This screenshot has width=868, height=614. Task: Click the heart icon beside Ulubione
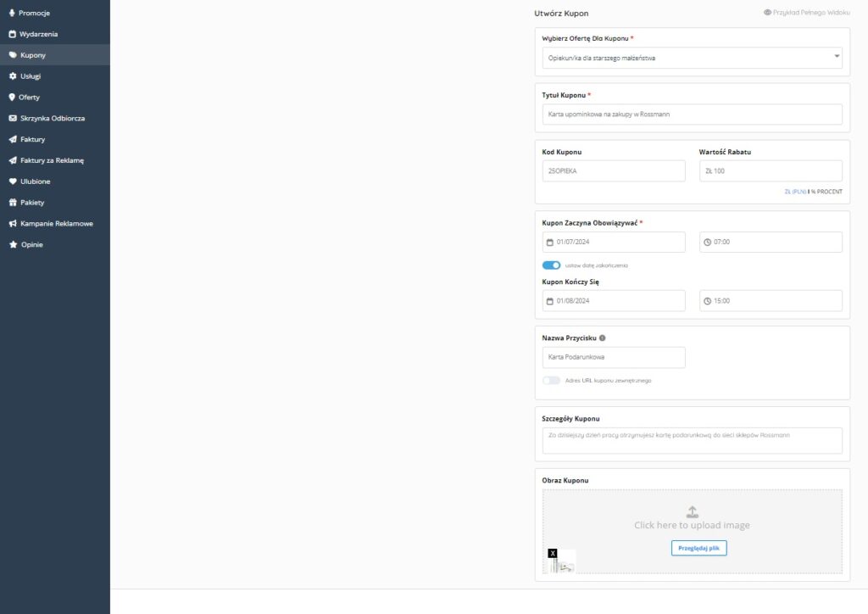coord(12,181)
